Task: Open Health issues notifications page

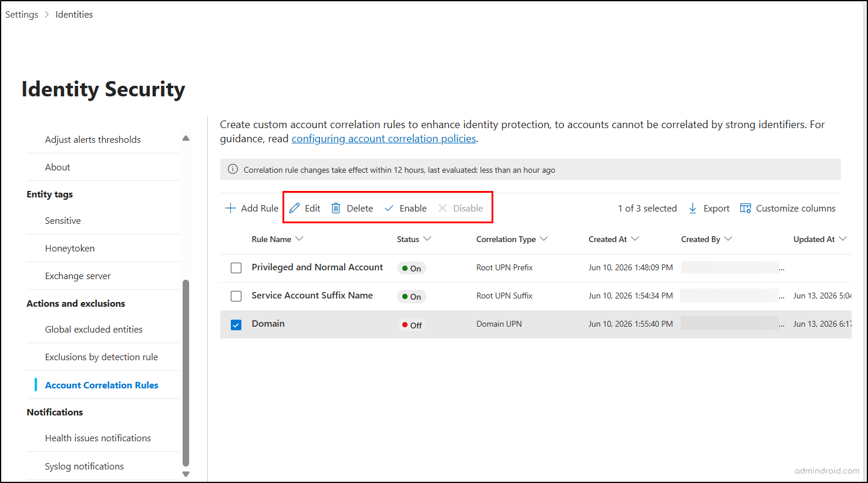Action: (98, 438)
